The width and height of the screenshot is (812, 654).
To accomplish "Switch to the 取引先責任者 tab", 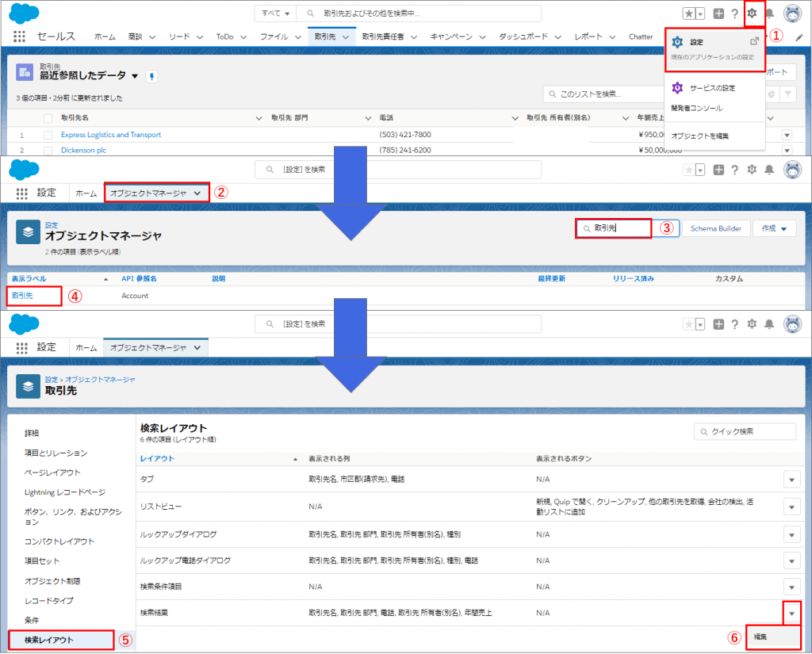I will (383, 36).
